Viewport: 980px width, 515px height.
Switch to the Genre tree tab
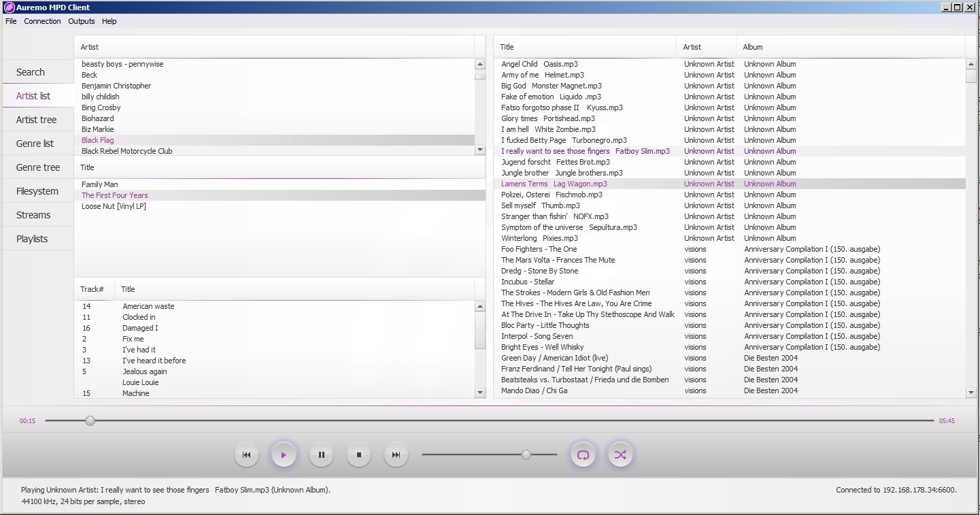pos(38,167)
